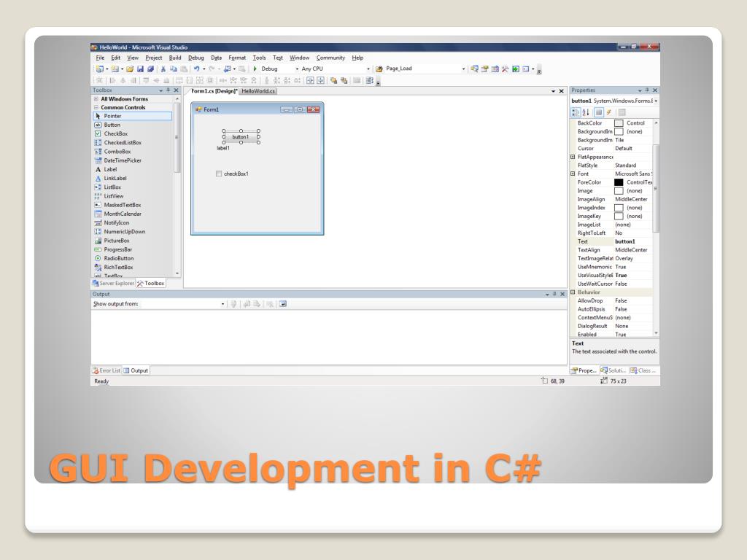Collapse the Common Controls toolbox group
The width and height of the screenshot is (747, 560).
(x=96, y=108)
